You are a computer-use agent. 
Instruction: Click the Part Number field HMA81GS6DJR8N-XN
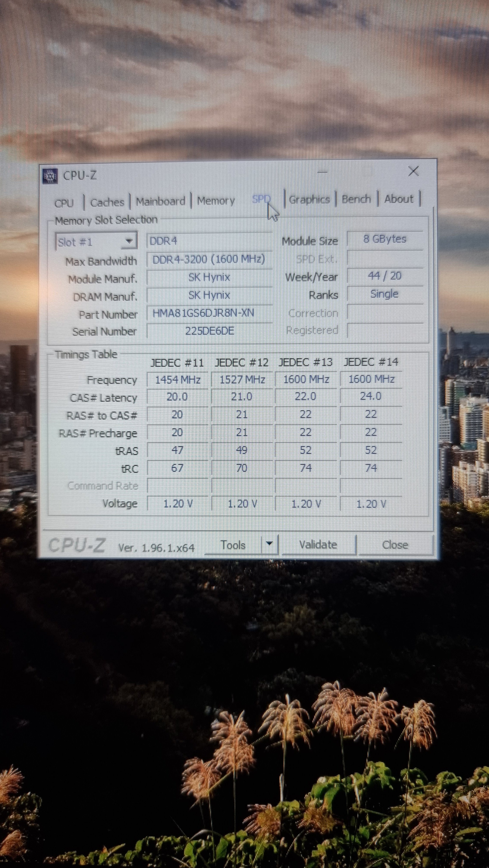coord(209,313)
